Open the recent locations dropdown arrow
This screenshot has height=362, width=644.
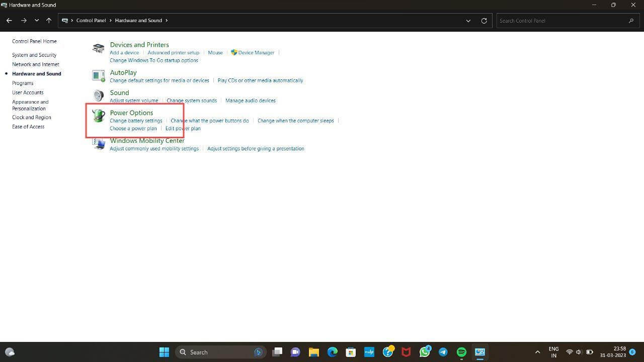pyautogui.click(x=37, y=21)
